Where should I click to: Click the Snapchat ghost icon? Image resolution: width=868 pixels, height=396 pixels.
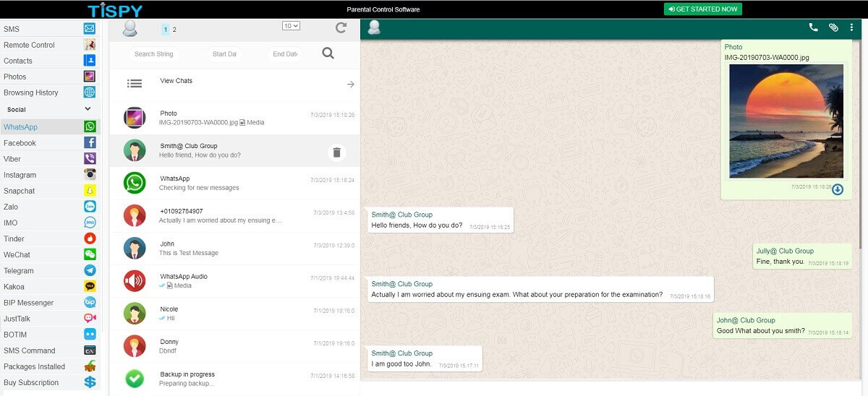pyautogui.click(x=90, y=191)
